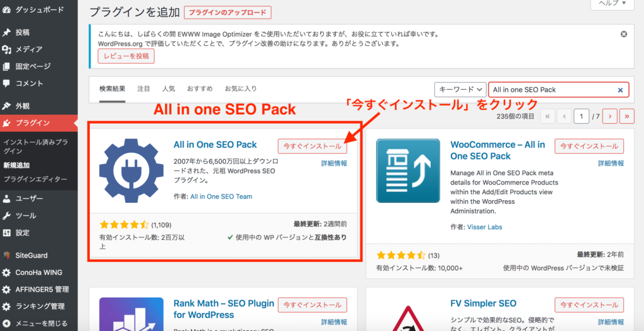Open インストール済みプラグイン submenu item
This screenshot has height=331, width=644.
point(36,146)
